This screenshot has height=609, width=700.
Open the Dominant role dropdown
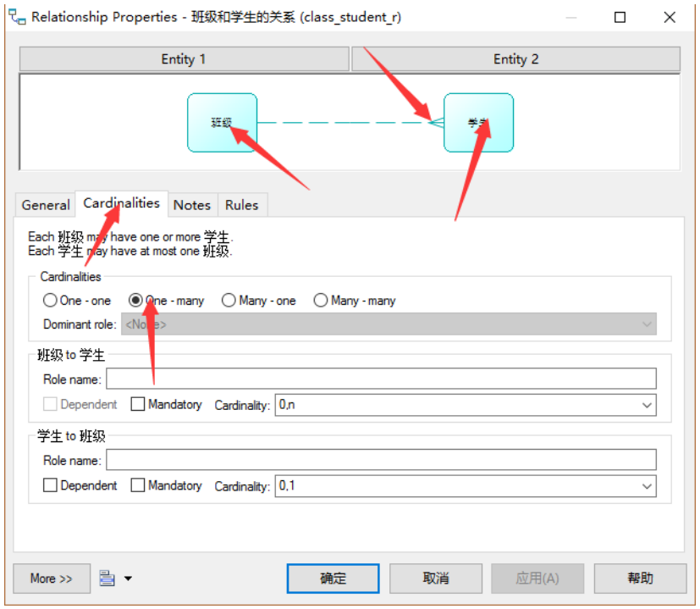(389, 324)
